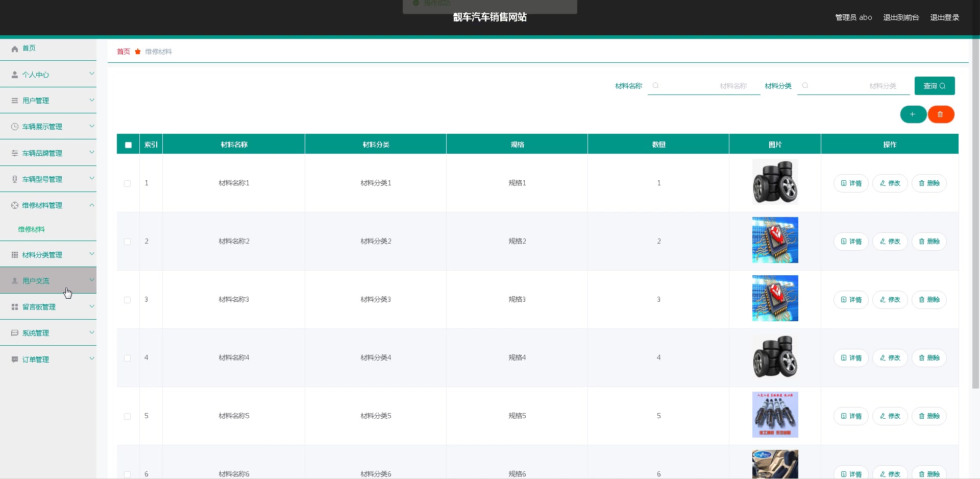This screenshot has width=980, height=479.
Task: Check the checkbox for row 2
Action: [128, 242]
